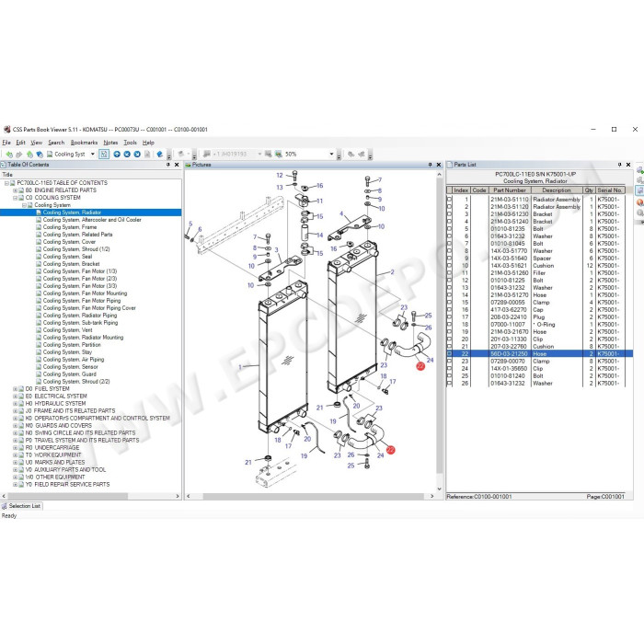Click callout number 1 on radiator diagram
The width and height of the screenshot is (644, 644).
240,367
